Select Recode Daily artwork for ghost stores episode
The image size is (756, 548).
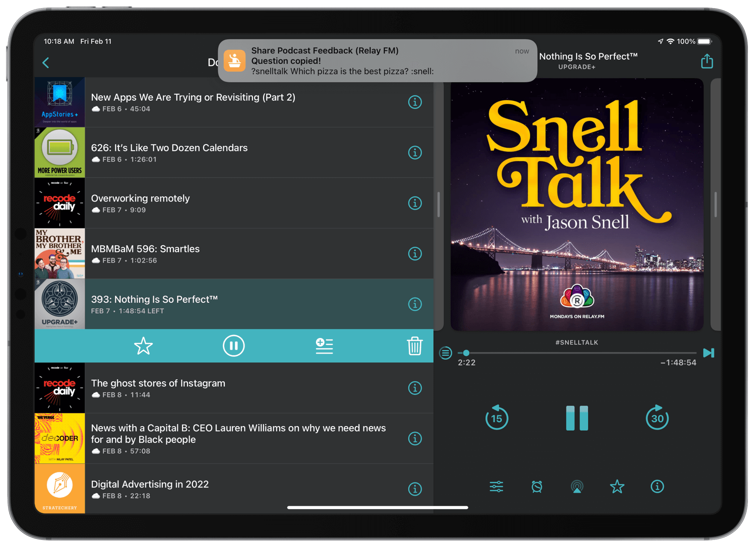[x=59, y=388]
